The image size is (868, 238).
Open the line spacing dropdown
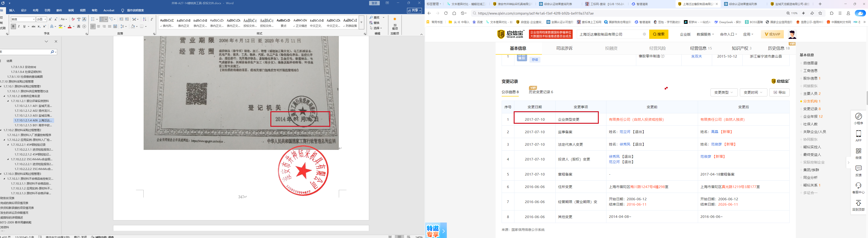[x=124, y=26]
